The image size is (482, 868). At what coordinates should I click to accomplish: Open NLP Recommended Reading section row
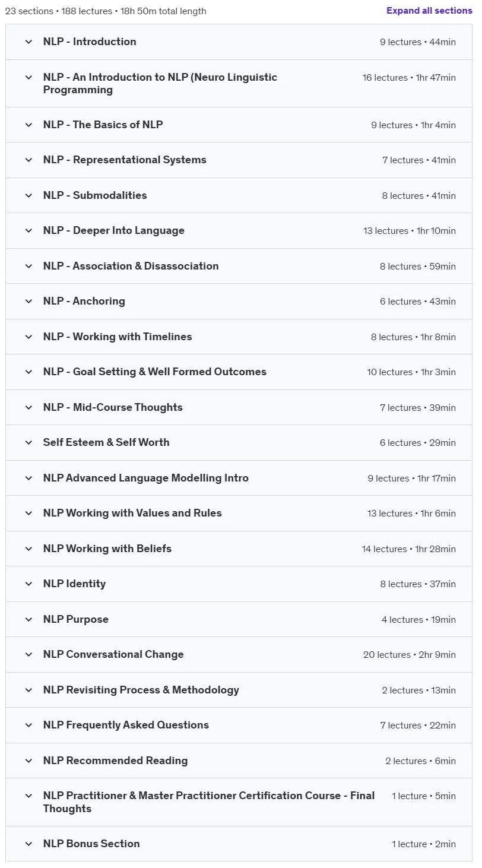(x=239, y=761)
